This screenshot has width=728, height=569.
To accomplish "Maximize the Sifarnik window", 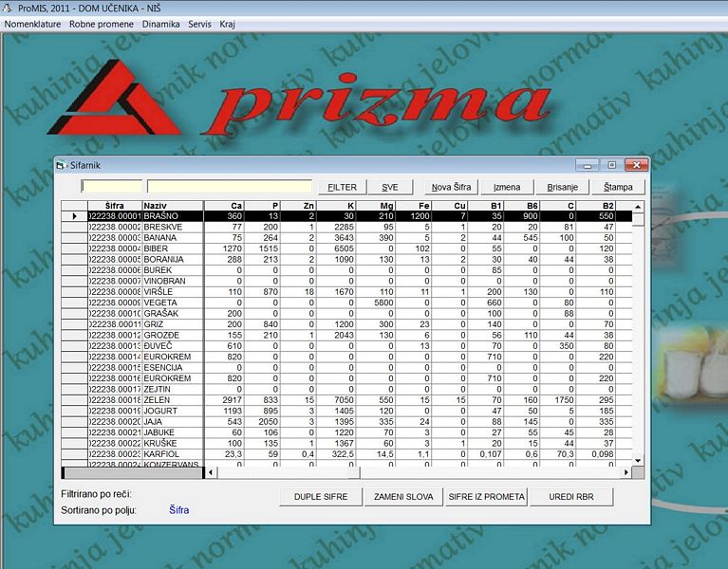I will (x=611, y=166).
